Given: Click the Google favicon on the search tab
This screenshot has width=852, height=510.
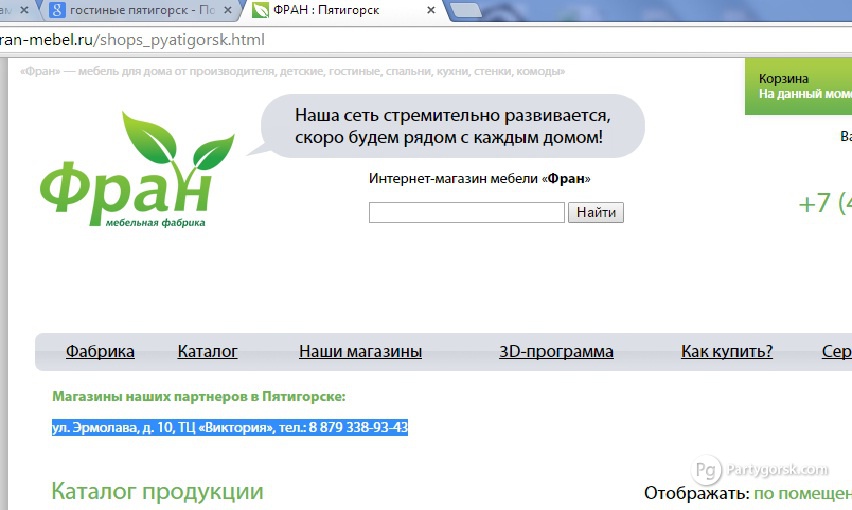Looking at the screenshot, I should (57, 10).
